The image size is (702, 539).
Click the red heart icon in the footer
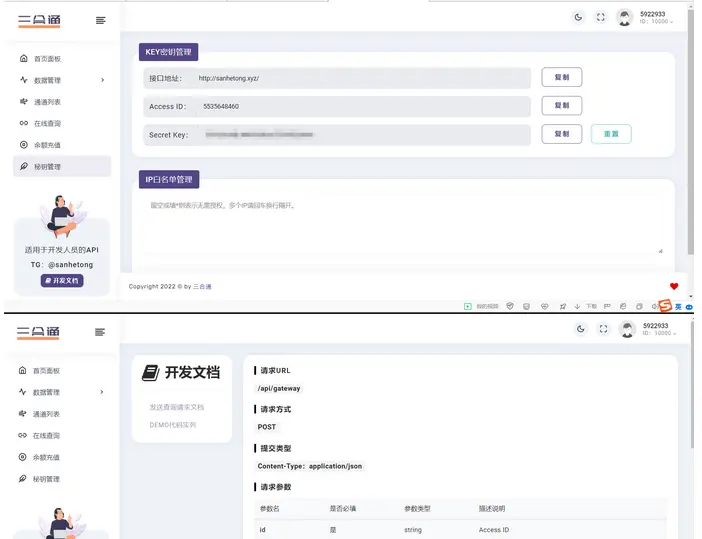[x=674, y=286]
